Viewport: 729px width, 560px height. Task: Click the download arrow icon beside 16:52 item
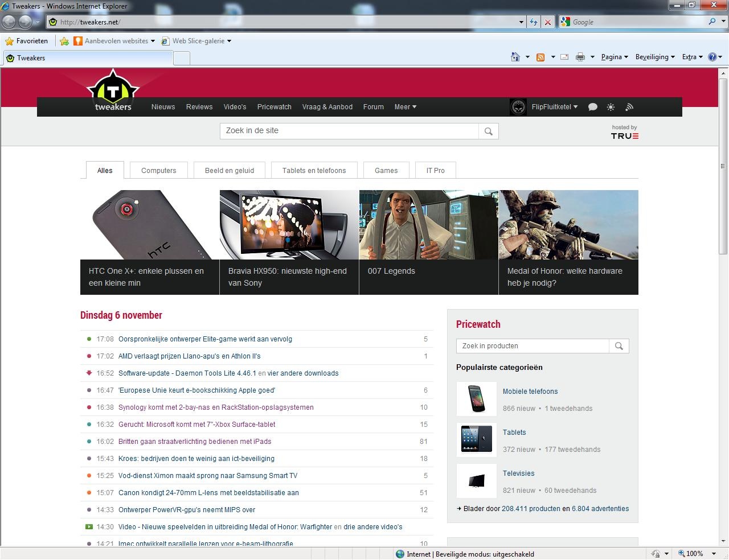pos(89,373)
